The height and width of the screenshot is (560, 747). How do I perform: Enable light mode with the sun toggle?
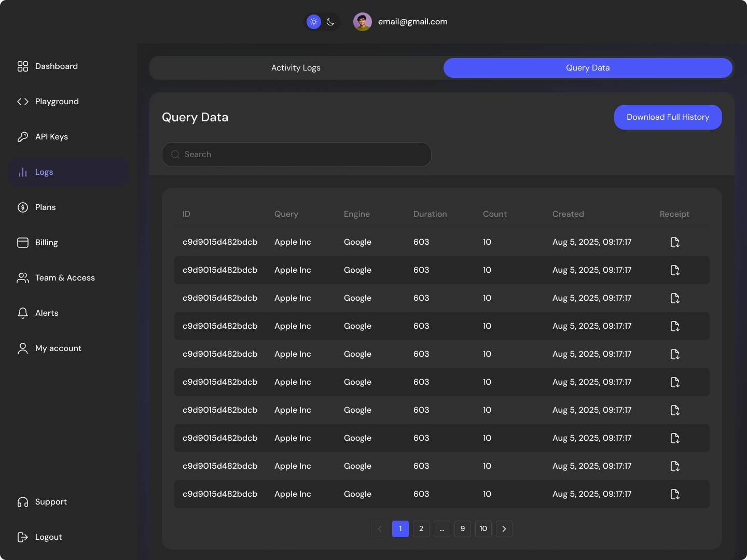(313, 22)
